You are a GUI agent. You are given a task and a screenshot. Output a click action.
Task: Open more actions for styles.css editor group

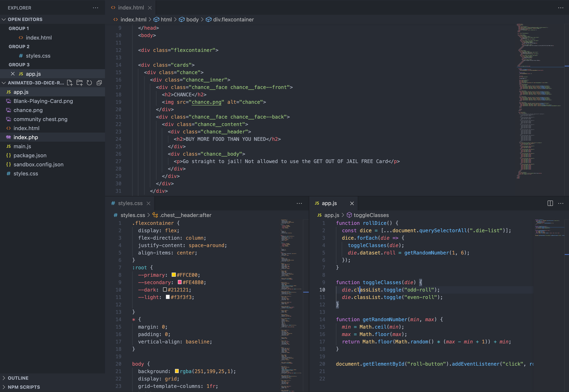[x=299, y=203]
